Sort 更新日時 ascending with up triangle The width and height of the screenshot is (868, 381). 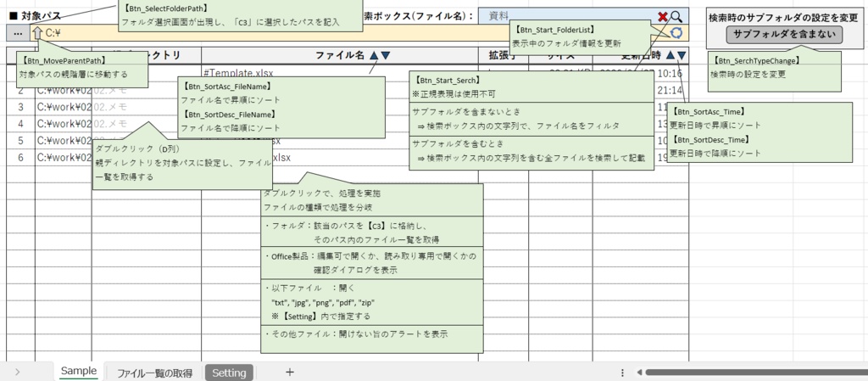pyautogui.click(x=670, y=55)
